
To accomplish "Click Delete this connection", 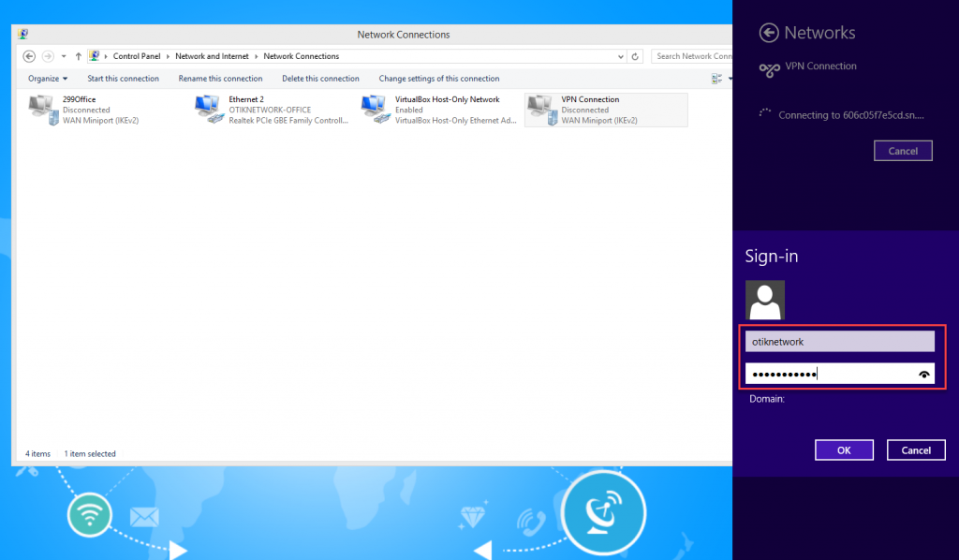I will [x=320, y=79].
